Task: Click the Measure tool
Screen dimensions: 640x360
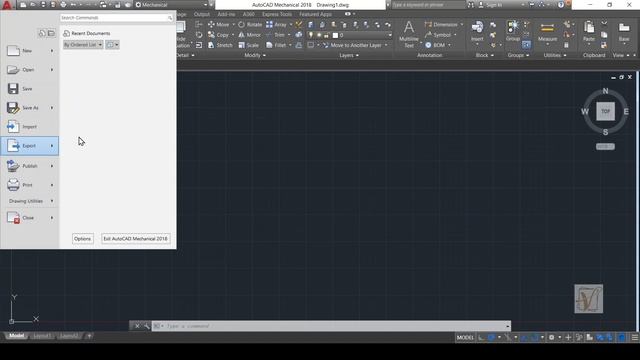Action: [547, 32]
